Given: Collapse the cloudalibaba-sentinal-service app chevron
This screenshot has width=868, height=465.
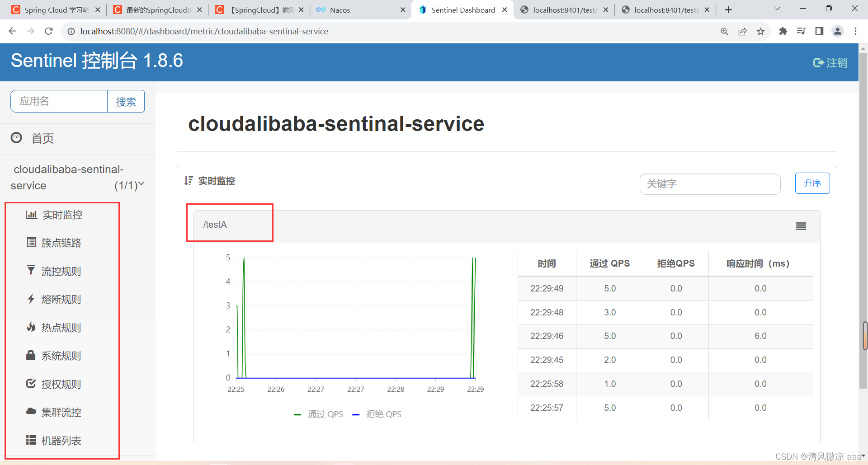Looking at the screenshot, I should (141, 183).
